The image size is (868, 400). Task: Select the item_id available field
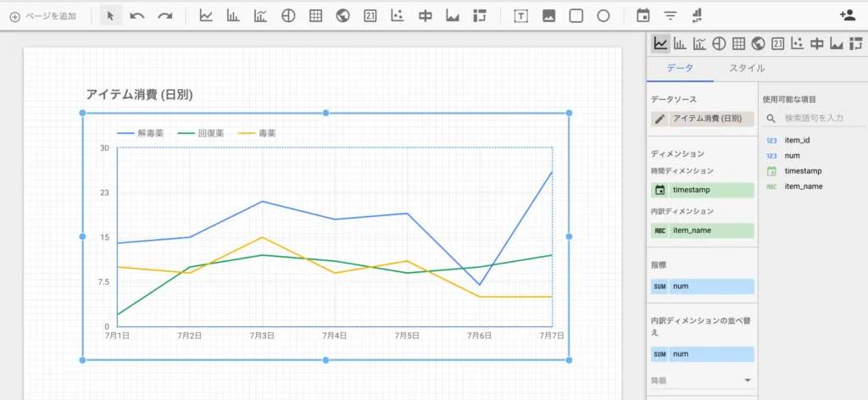tap(797, 141)
